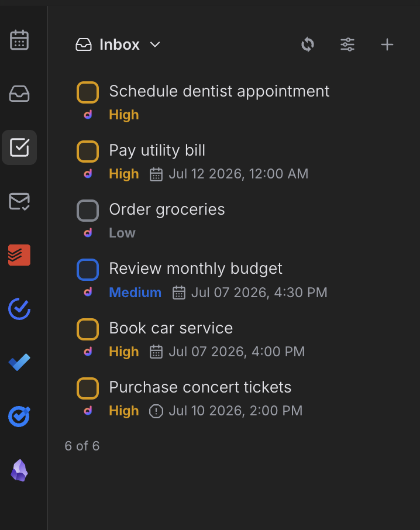This screenshot has width=420, height=530.
Task: Add a new task with plus icon
Action: click(x=387, y=44)
